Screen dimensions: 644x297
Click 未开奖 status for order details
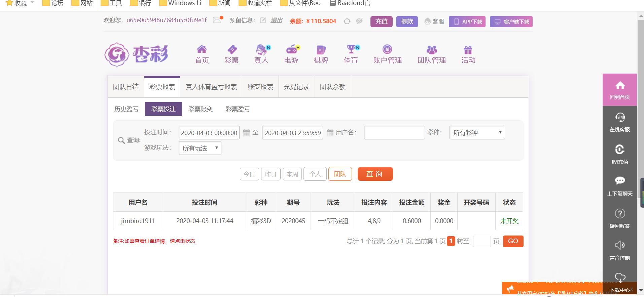tap(509, 221)
